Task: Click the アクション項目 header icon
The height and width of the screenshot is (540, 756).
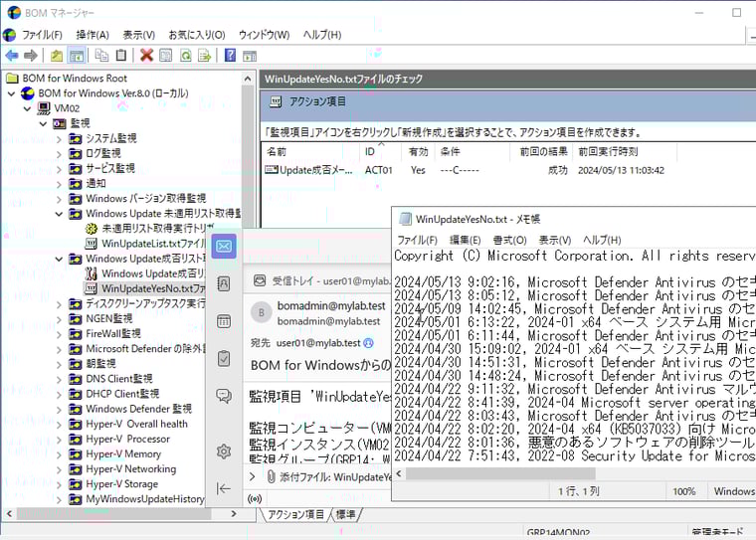Action: [x=276, y=101]
